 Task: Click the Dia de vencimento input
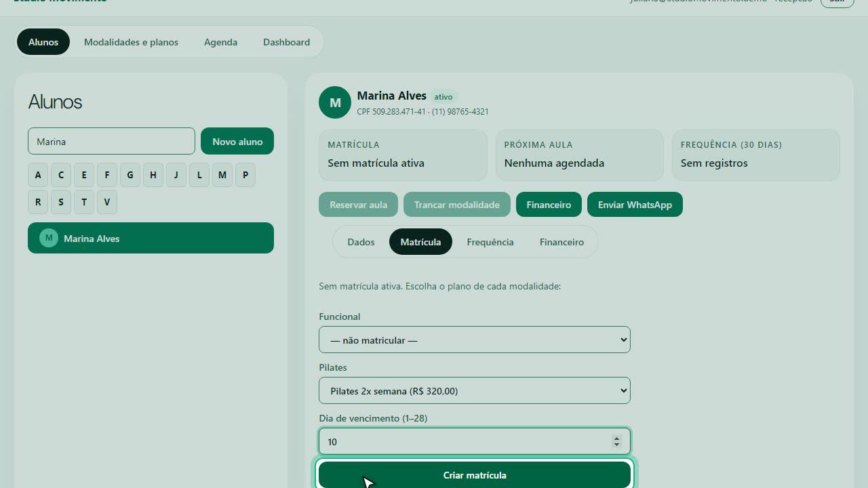tap(475, 441)
